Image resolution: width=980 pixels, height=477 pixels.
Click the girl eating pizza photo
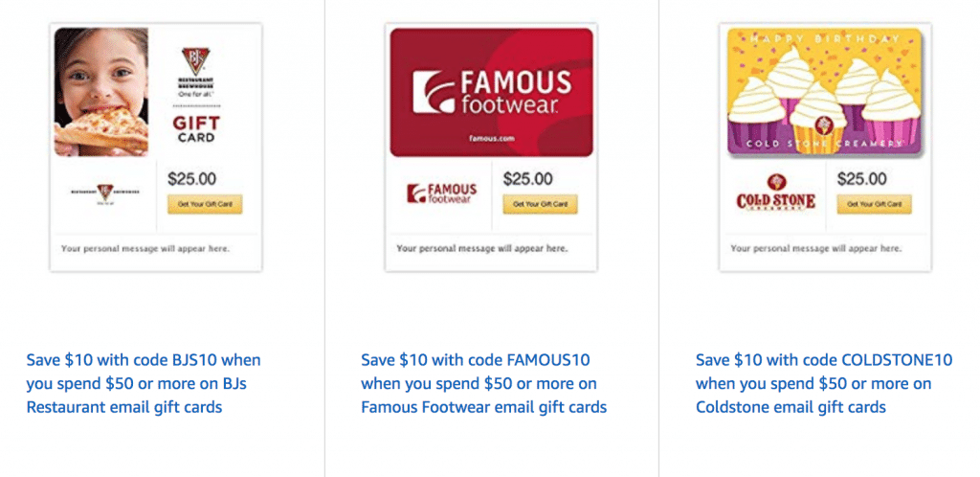pyautogui.click(x=101, y=92)
